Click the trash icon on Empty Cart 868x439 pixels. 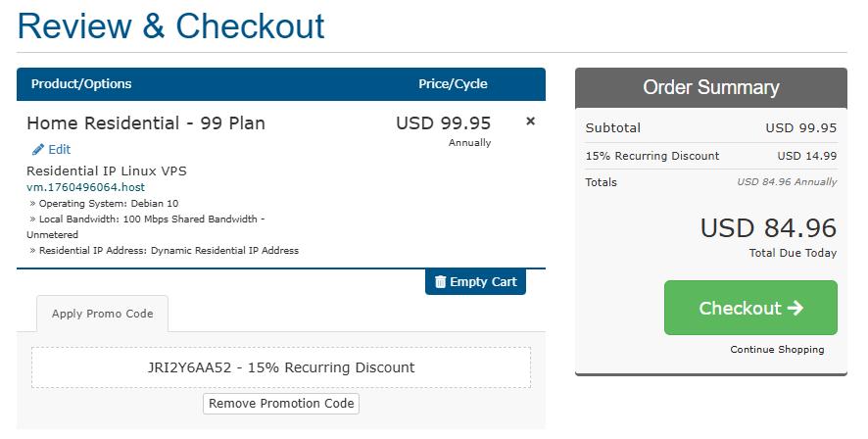point(440,282)
